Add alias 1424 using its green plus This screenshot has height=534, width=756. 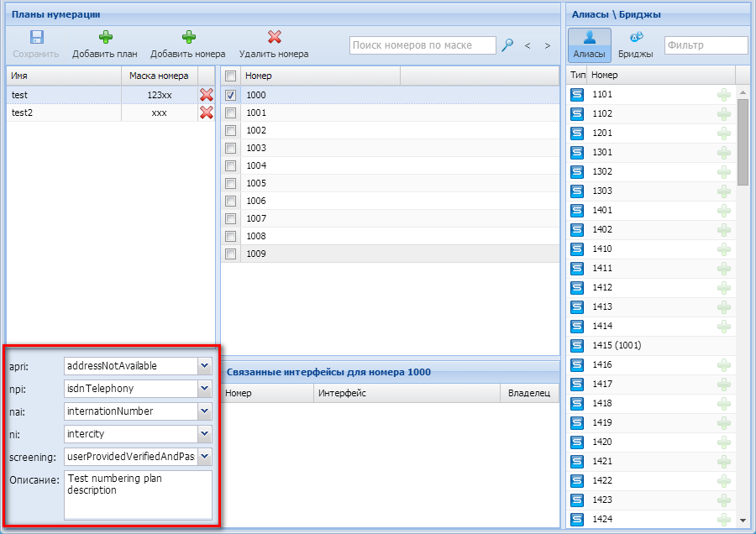pyautogui.click(x=724, y=519)
